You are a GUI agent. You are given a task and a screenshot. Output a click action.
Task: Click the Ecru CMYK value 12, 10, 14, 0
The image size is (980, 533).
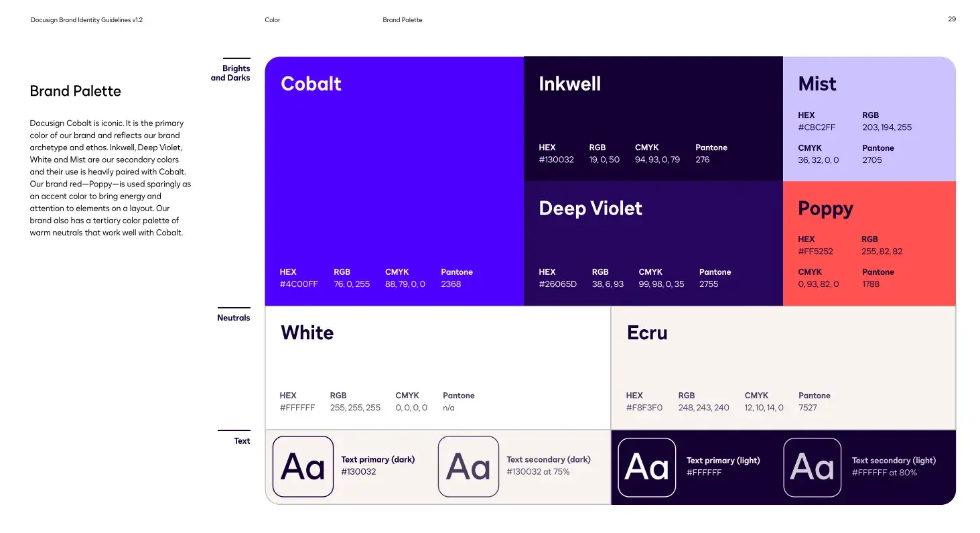pos(764,408)
